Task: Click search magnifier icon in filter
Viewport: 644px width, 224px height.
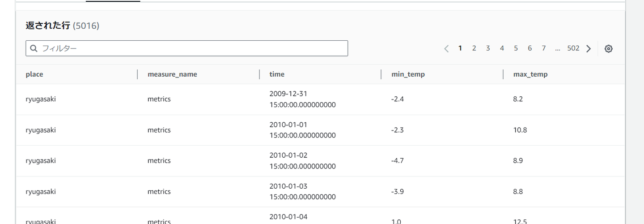Action: coord(34,48)
